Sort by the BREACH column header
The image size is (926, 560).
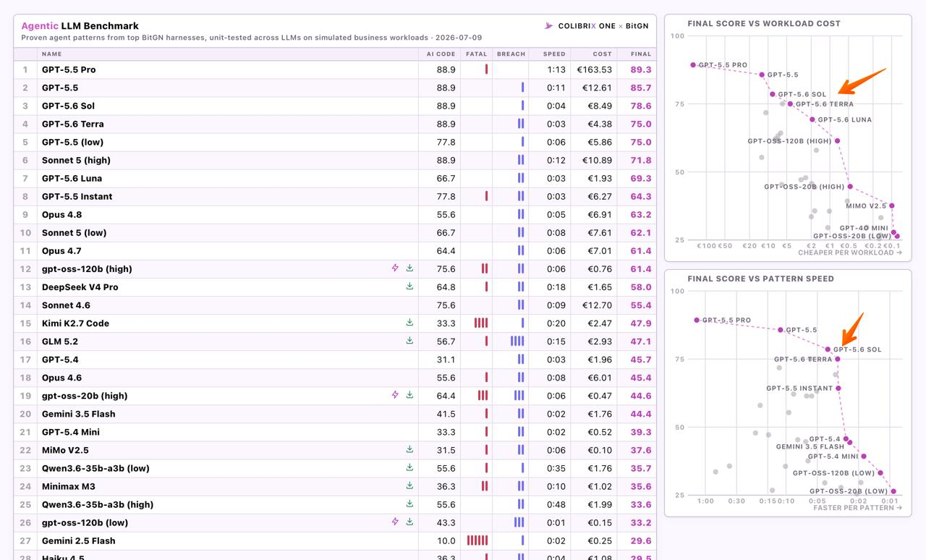[511, 54]
